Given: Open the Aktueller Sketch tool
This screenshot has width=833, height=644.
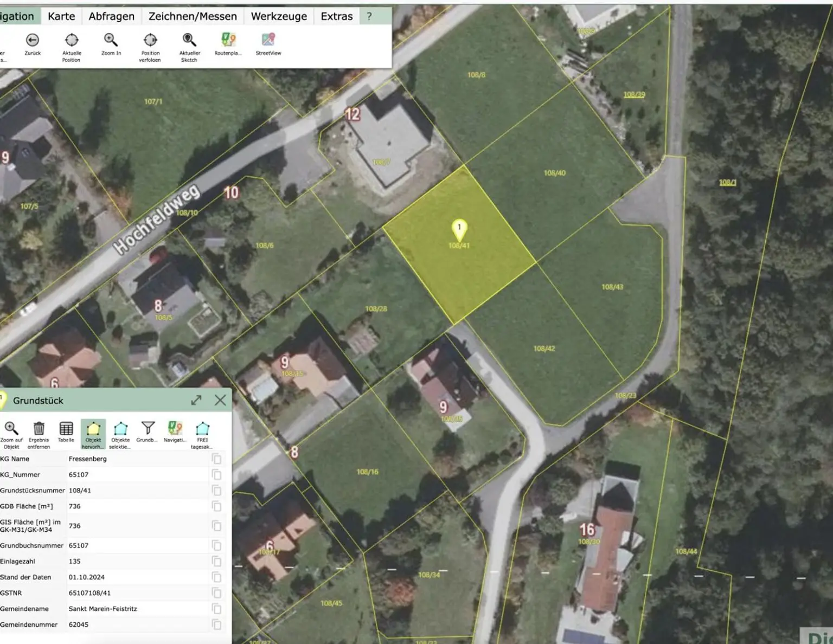Looking at the screenshot, I should [189, 40].
